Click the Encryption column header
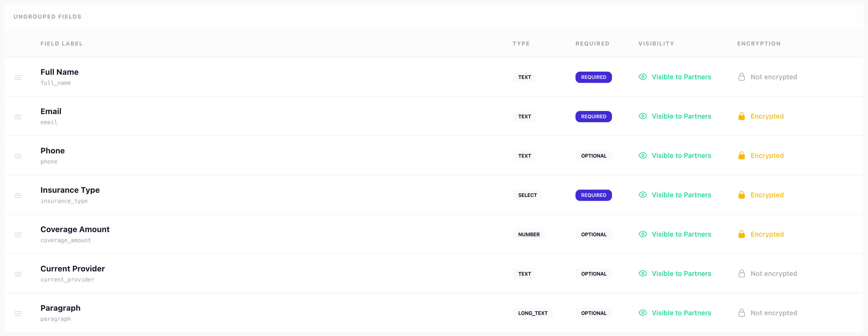The image size is (868, 336). click(x=759, y=44)
